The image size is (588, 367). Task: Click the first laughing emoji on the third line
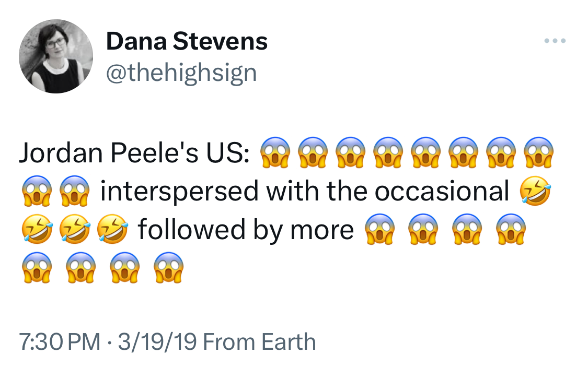pos(37,230)
